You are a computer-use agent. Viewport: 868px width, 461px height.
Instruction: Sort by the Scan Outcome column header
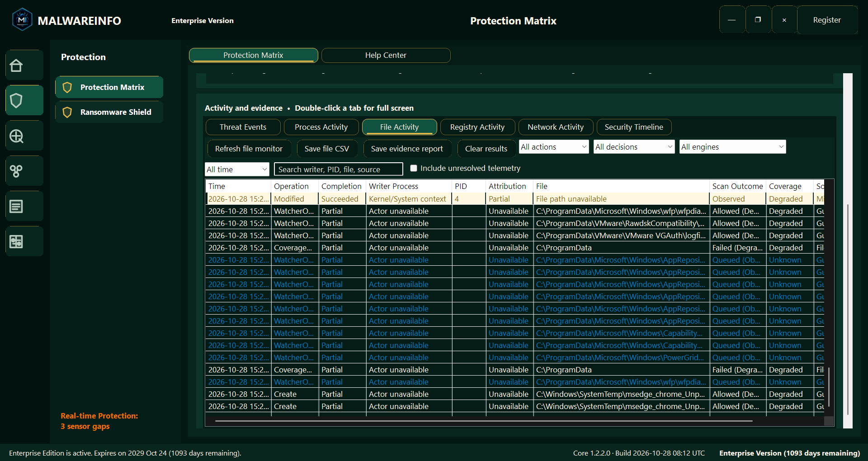point(737,186)
